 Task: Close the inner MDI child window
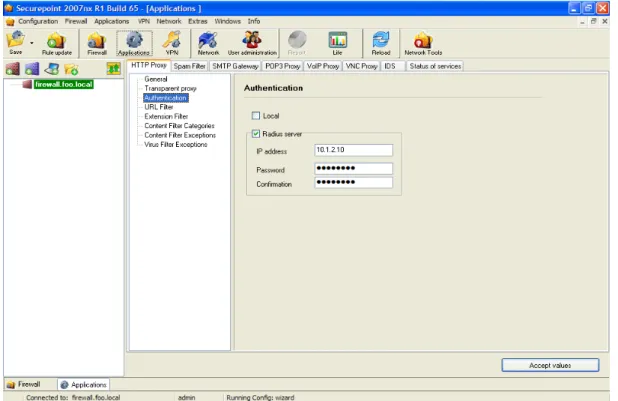click(x=605, y=21)
